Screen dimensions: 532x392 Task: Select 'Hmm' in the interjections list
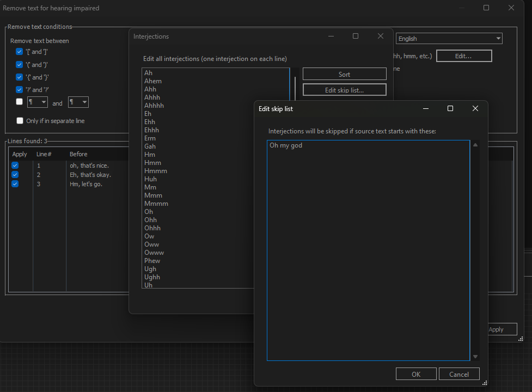pyautogui.click(x=153, y=162)
